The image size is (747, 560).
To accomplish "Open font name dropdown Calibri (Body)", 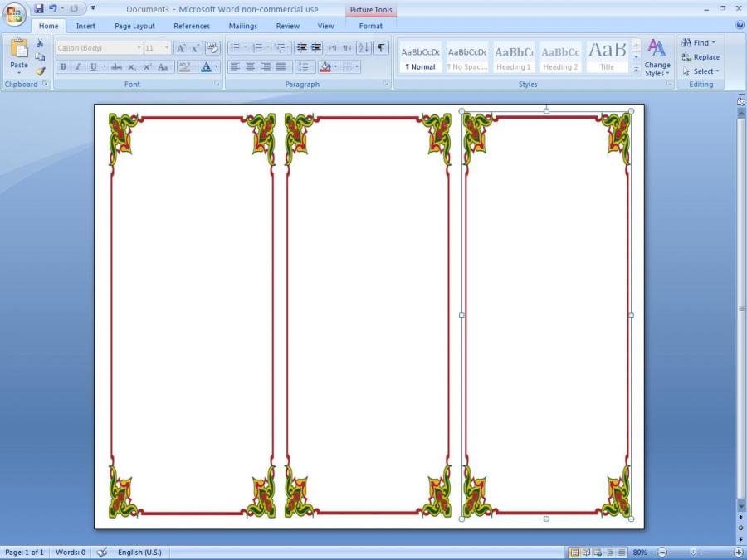I will pyautogui.click(x=139, y=48).
